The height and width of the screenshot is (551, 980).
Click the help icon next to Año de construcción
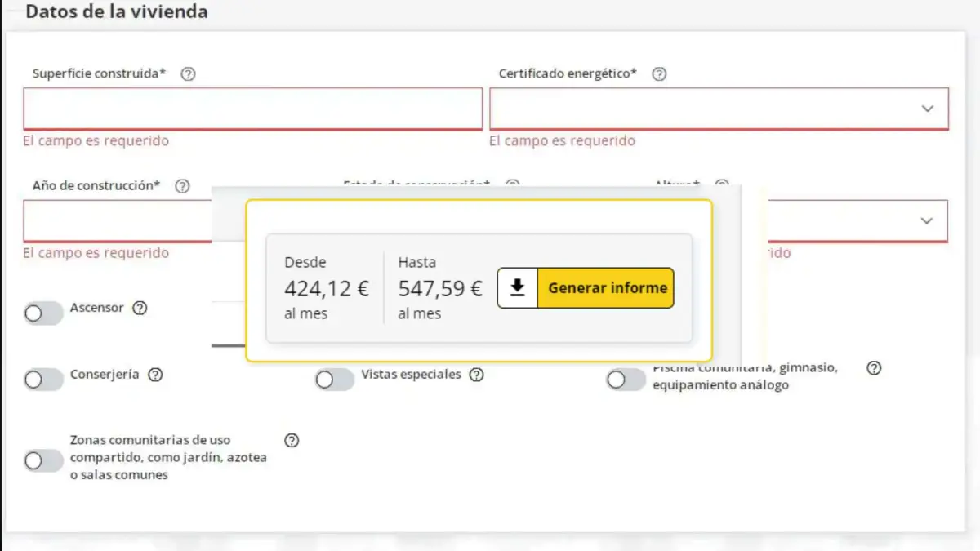183,186
